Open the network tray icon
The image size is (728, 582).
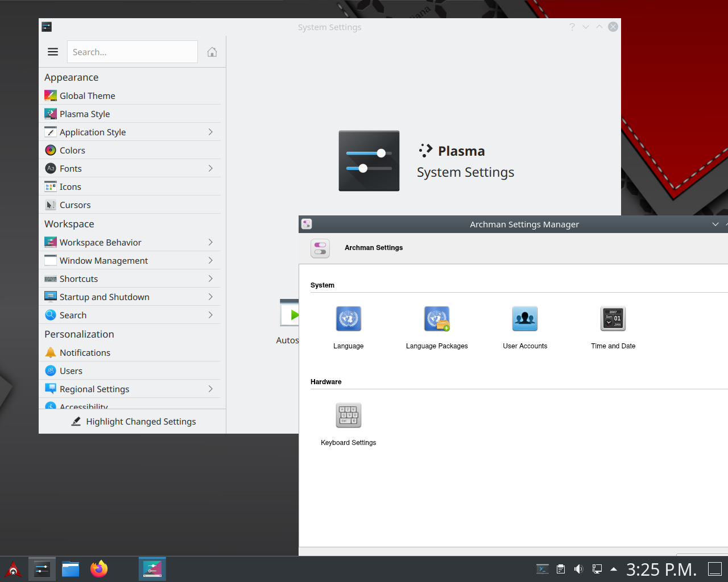point(597,569)
